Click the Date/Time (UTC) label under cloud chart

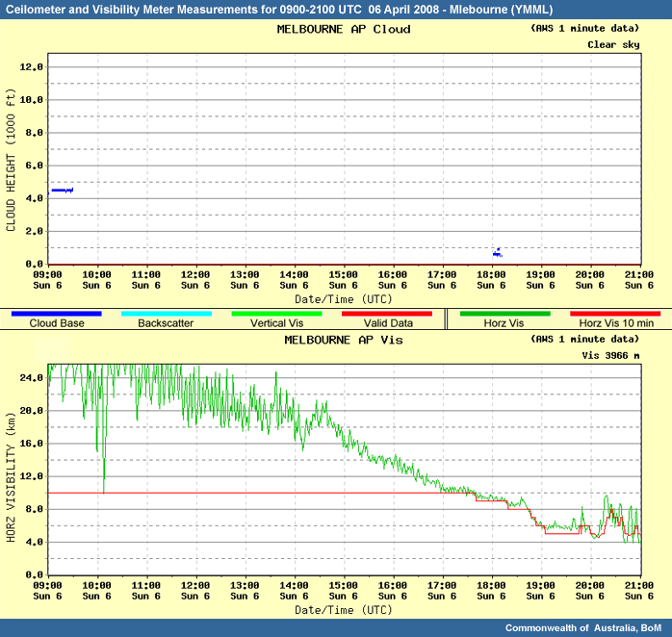click(x=344, y=299)
